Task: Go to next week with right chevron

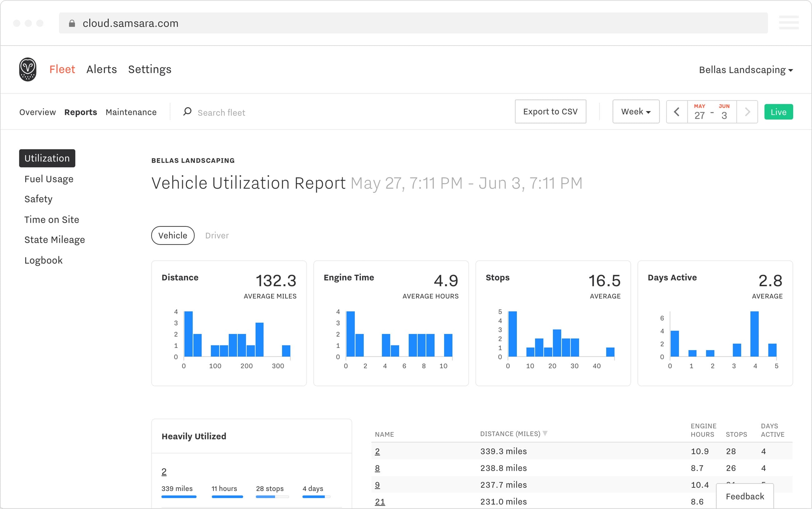Action: tap(747, 112)
